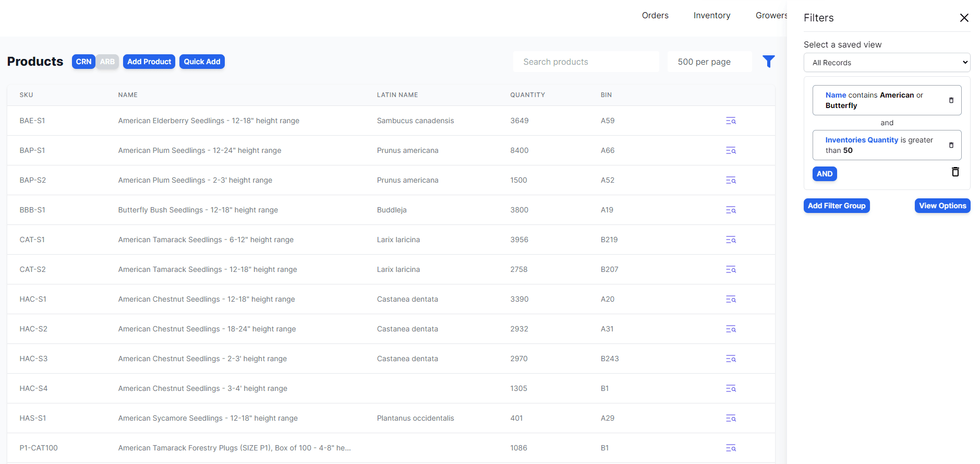The width and height of the screenshot is (980, 464).
Task: Go to the Inventory menu
Action: (711, 16)
